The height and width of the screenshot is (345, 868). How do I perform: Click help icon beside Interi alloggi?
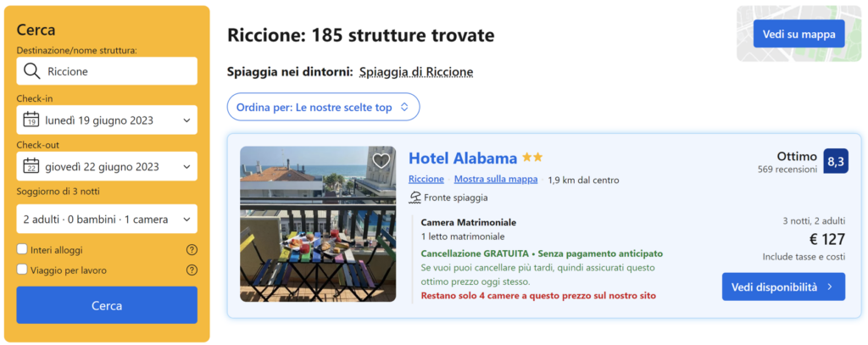click(192, 250)
